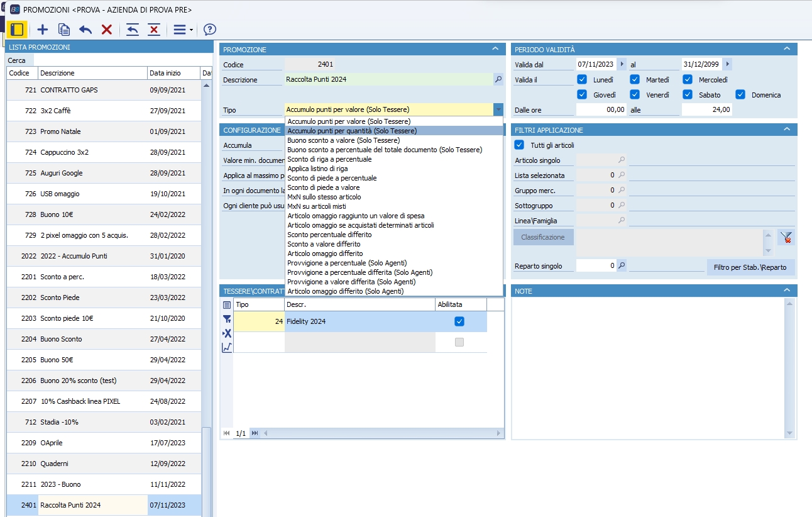The height and width of the screenshot is (517, 812).
Task: Collapse the NOTE panel
Action: click(x=787, y=290)
